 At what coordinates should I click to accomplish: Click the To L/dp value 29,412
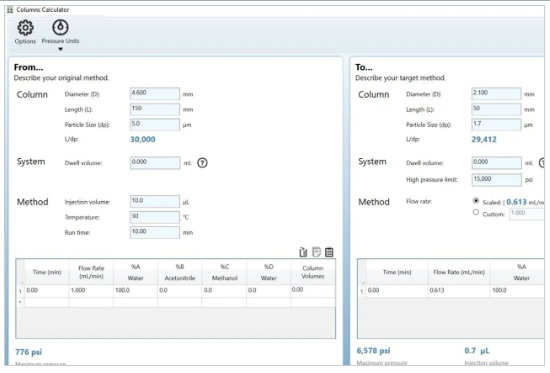tap(484, 139)
